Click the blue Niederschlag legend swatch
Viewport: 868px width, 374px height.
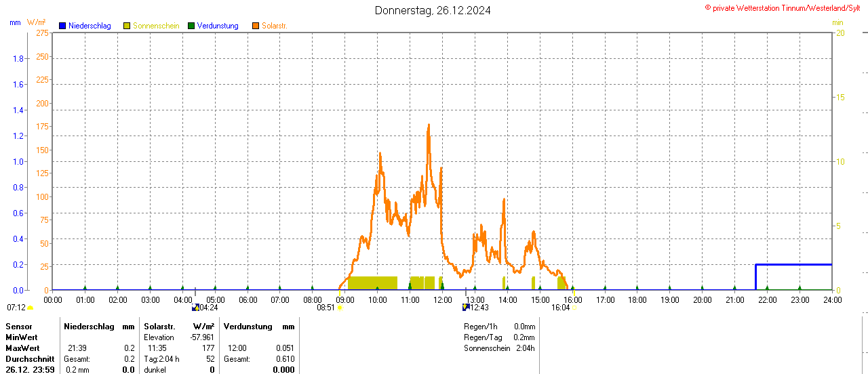click(x=62, y=26)
